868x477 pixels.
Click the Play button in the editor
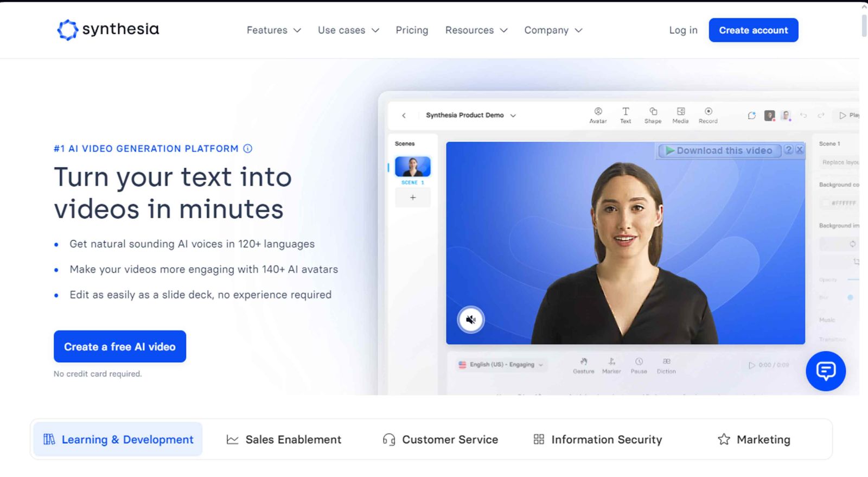click(x=849, y=116)
